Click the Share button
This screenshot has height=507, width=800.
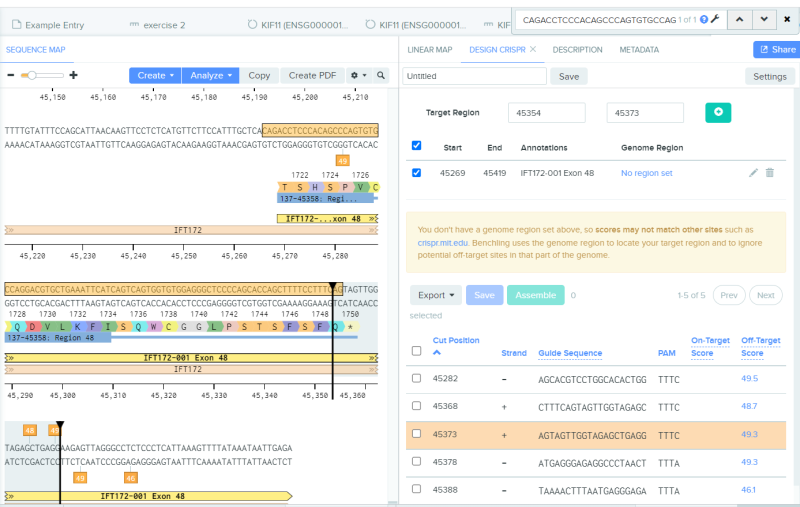778,49
